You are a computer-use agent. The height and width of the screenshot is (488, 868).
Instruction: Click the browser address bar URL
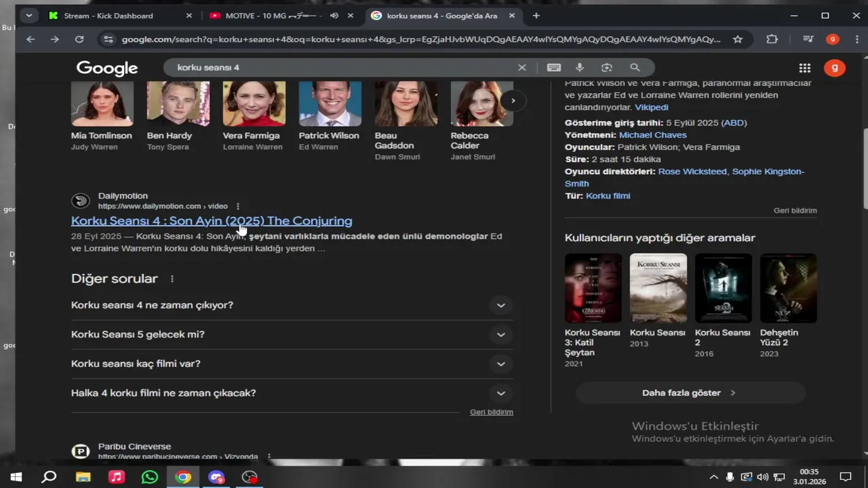pyautogui.click(x=420, y=39)
